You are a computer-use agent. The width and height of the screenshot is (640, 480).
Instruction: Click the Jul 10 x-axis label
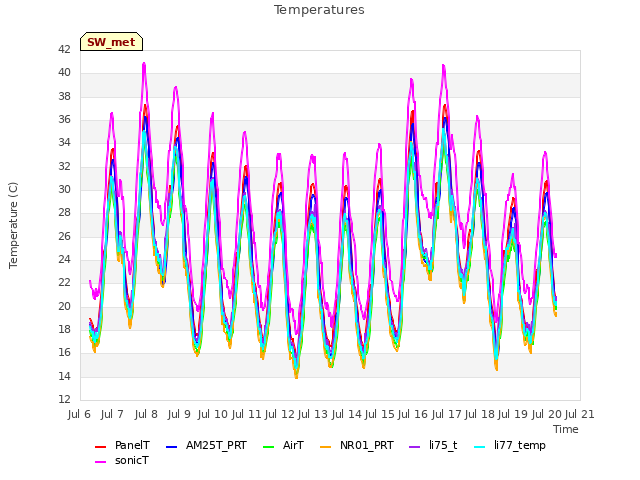point(213,414)
